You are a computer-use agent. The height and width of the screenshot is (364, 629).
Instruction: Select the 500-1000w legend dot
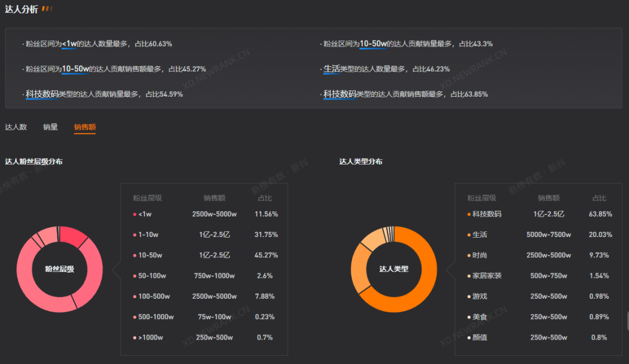pos(135,317)
